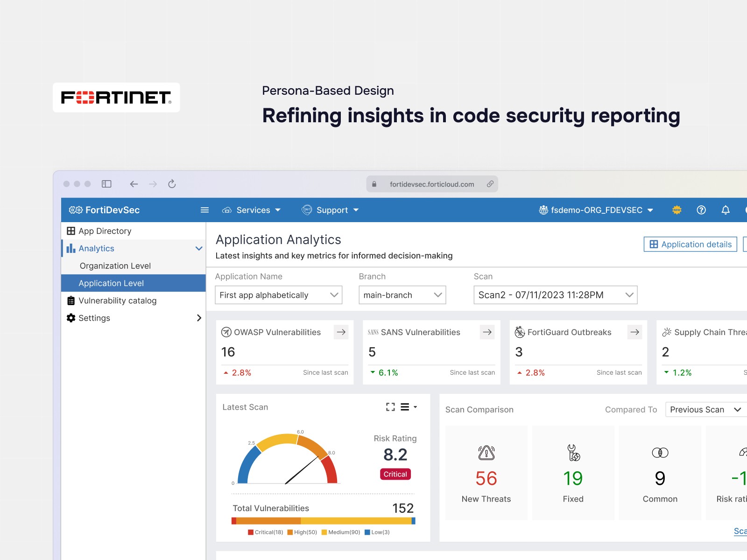Click the risk rating gauge chart
The image size is (747, 560).
click(288, 459)
